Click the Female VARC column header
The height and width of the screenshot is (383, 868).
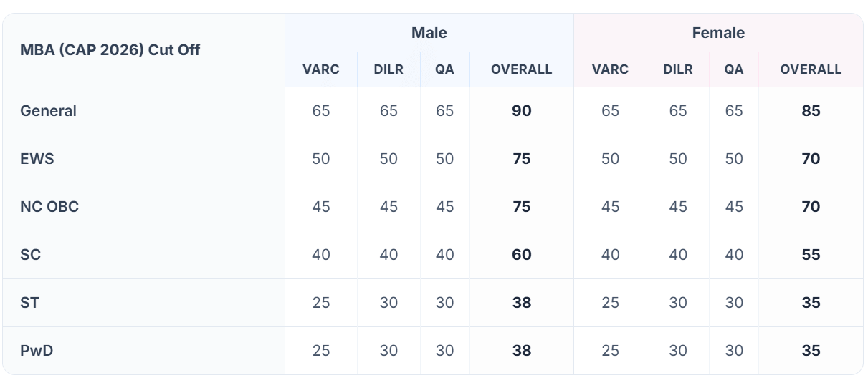click(610, 69)
